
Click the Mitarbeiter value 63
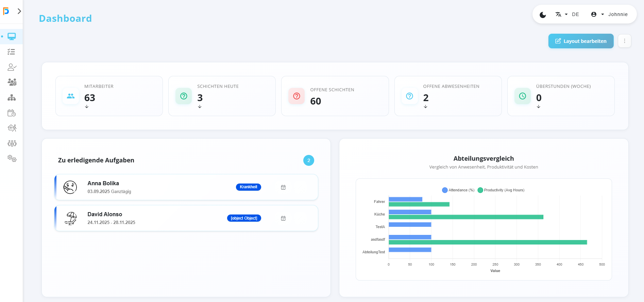point(90,98)
